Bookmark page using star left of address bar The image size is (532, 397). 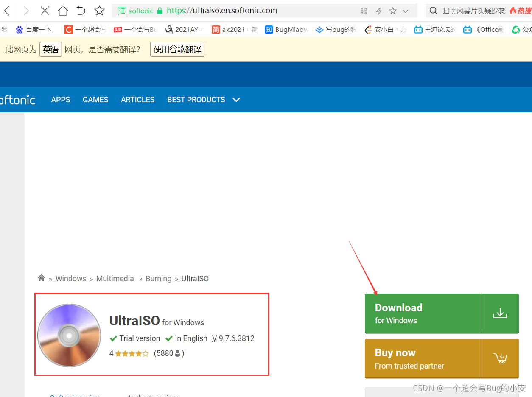(x=99, y=11)
